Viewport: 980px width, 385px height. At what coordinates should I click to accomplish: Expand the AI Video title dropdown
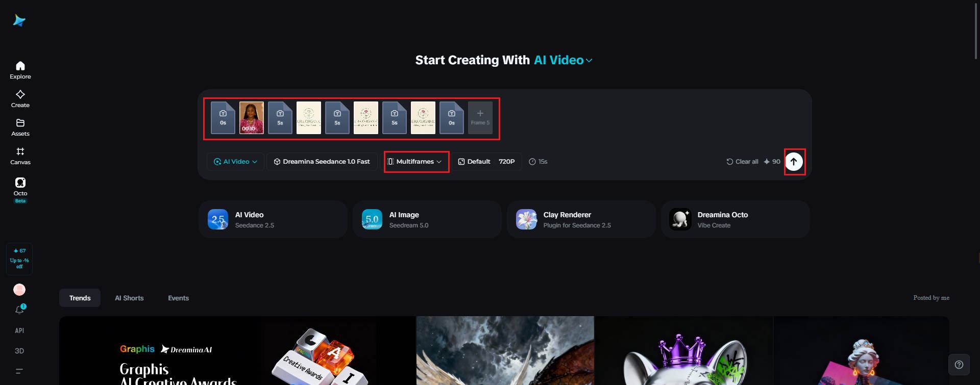click(563, 60)
